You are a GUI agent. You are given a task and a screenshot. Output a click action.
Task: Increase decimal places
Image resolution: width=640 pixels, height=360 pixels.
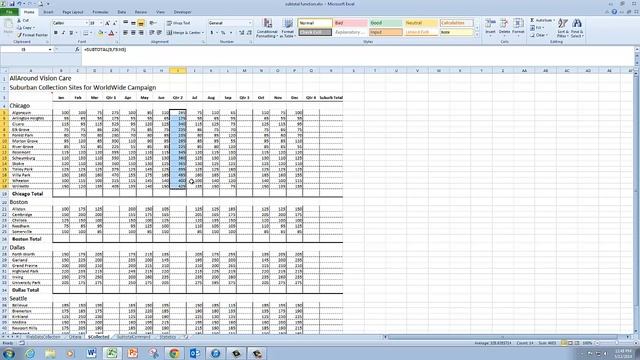pyautogui.click(x=241, y=33)
